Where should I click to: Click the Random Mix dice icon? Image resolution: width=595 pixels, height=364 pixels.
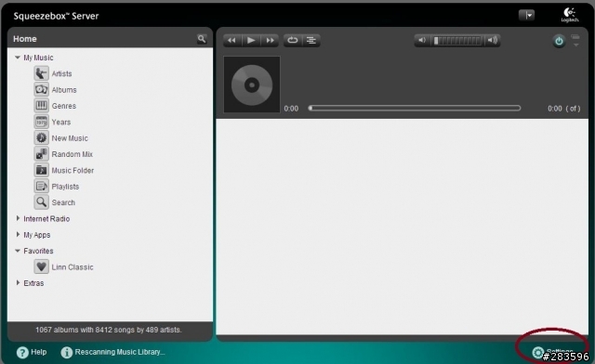(x=41, y=154)
